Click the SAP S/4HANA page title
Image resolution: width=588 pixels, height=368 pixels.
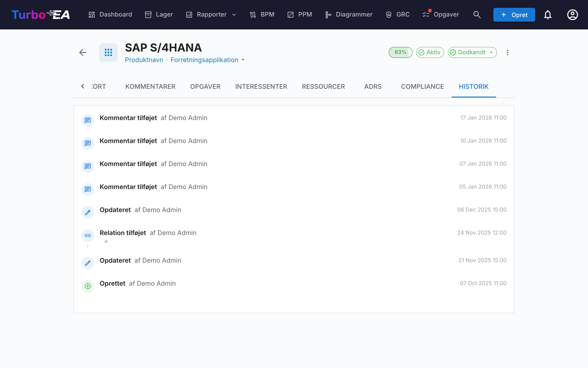163,48
